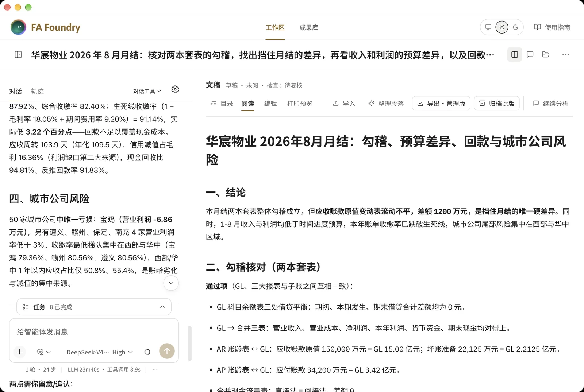Select the 轨迹 tab
Viewport: 584px width, 392px height.
click(x=38, y=91)
